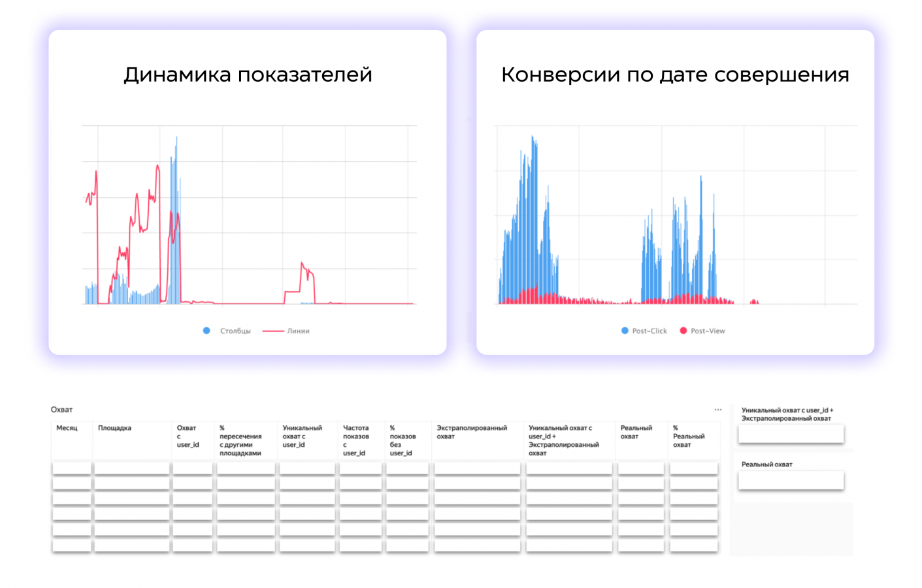Click the % Реальный охват column header
The width and height of the screenshot is (922, 588).
689,436
